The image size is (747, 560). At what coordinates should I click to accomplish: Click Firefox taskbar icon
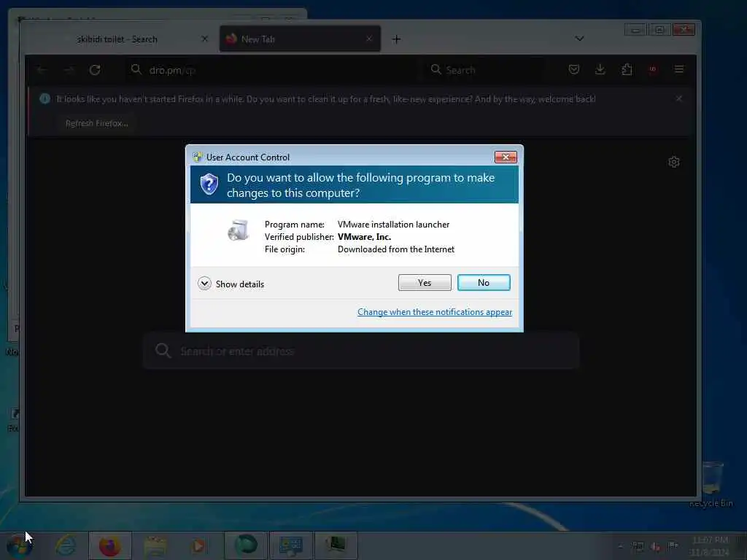pos(109,545)
